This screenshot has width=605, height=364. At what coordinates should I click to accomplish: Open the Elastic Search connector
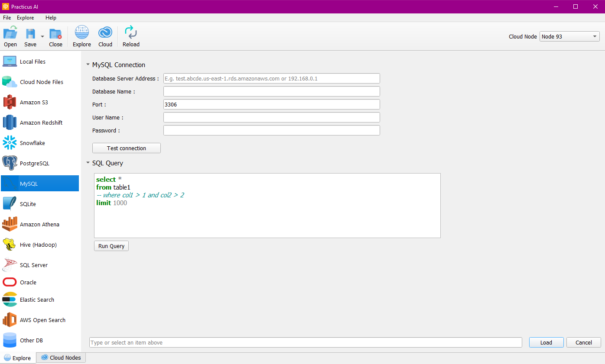click(37, 300)
